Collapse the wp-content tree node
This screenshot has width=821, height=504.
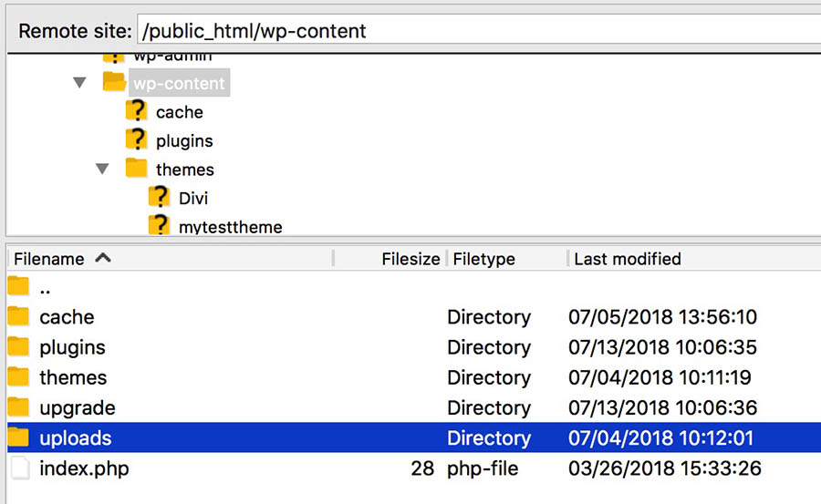click(x=80, y=83)
